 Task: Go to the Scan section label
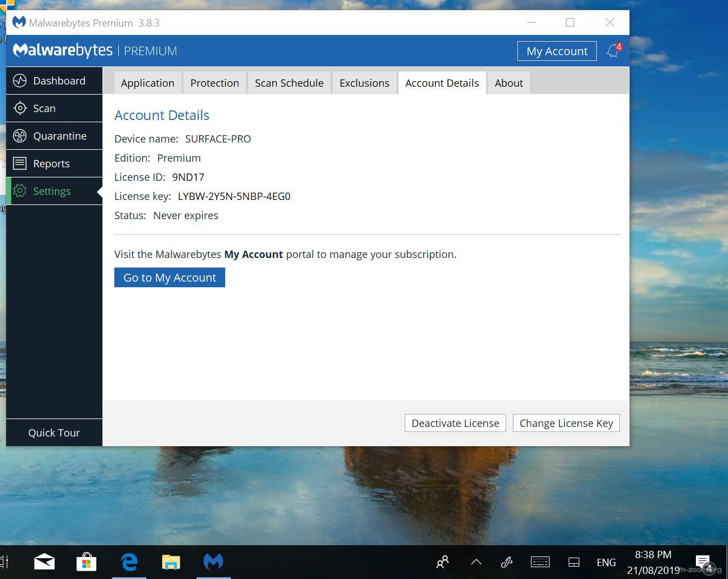(x=44, y=108)
